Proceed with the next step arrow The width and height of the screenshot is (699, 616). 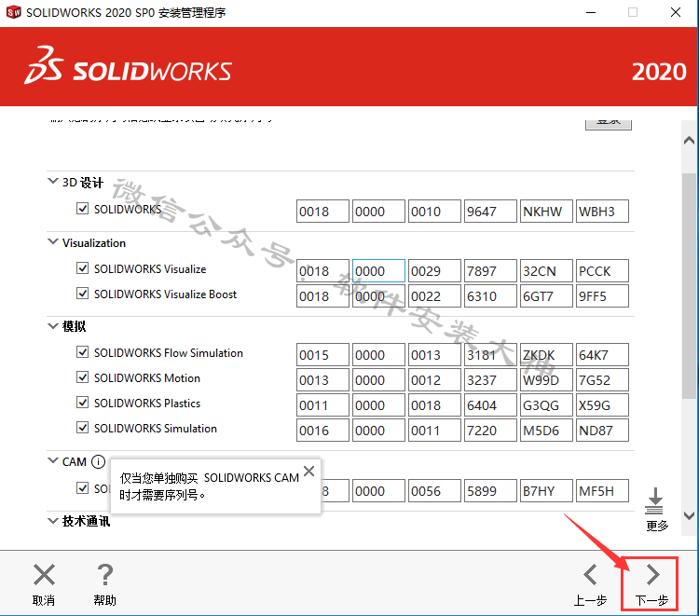tap(652, 575)
